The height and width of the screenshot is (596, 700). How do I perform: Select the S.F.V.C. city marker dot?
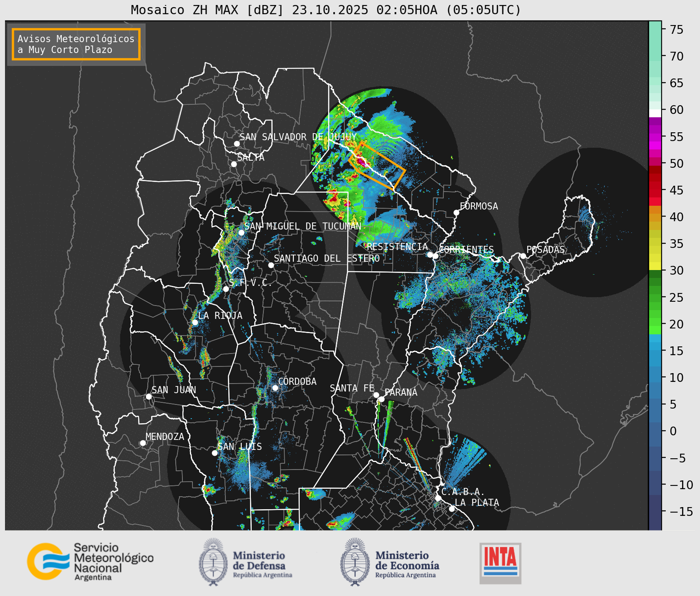tap(226, 289)
